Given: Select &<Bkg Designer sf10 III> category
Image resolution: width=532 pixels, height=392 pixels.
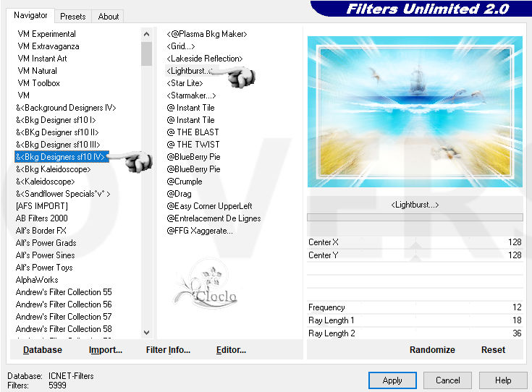Looking at the screenshot, I should point(58,145).
